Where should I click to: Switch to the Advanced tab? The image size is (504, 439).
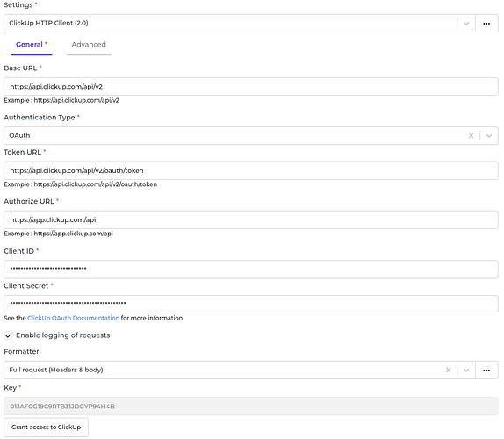(89, 45)
